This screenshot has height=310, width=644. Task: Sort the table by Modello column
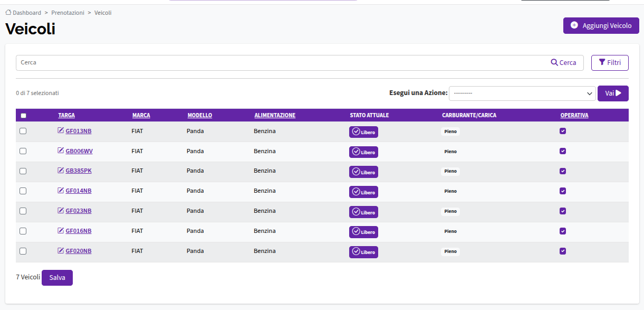(200, 115)
